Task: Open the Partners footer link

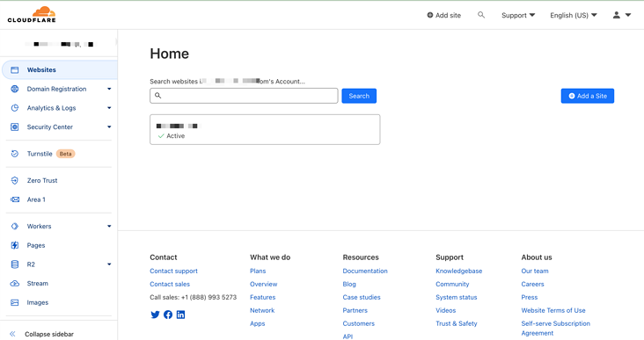Action: point(355,310)
